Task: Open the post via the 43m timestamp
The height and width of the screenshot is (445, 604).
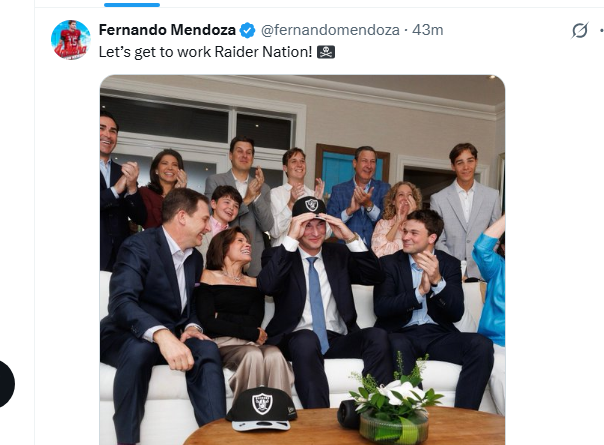Action: click(x=427, y=31)
